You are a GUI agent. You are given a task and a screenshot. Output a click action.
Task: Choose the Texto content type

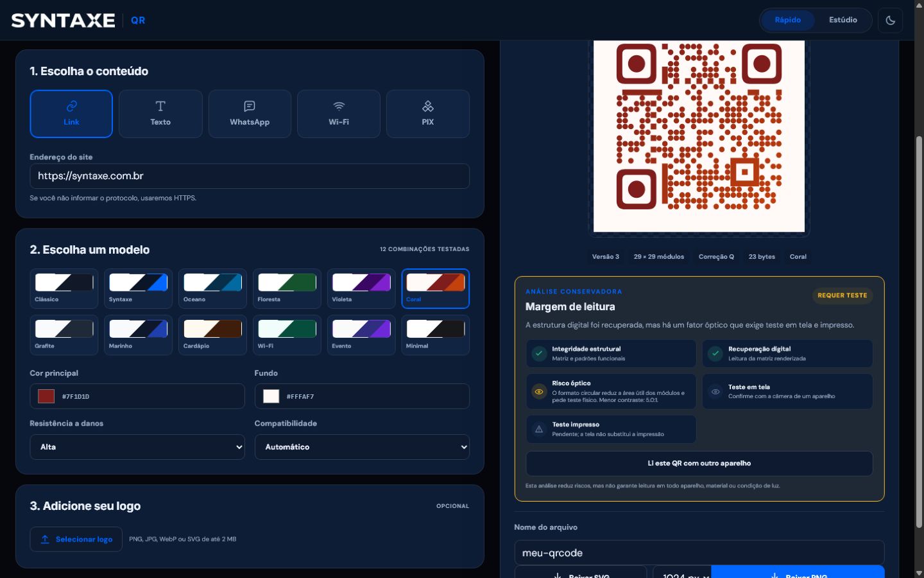[160, 114]
